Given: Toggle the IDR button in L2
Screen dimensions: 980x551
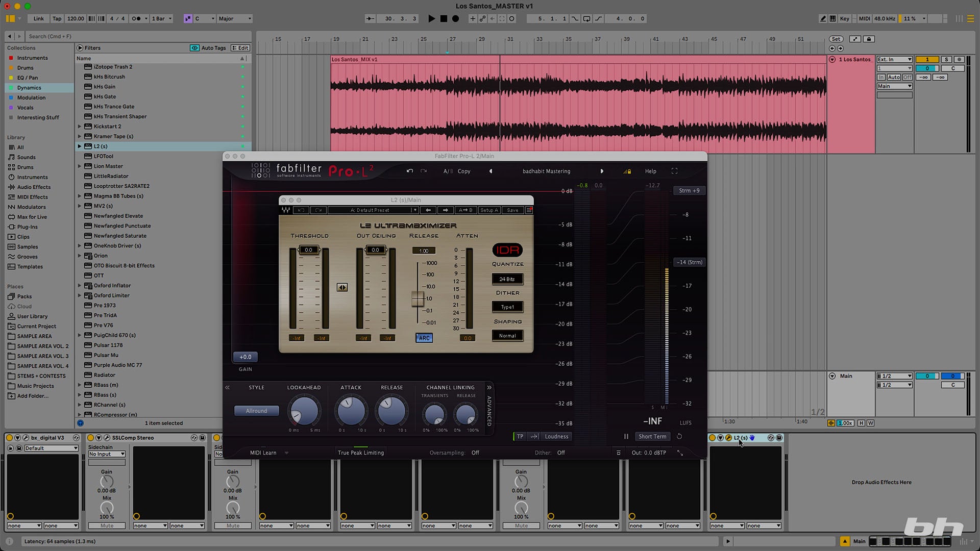Looking at the screenshot, I should coord(507,250).
